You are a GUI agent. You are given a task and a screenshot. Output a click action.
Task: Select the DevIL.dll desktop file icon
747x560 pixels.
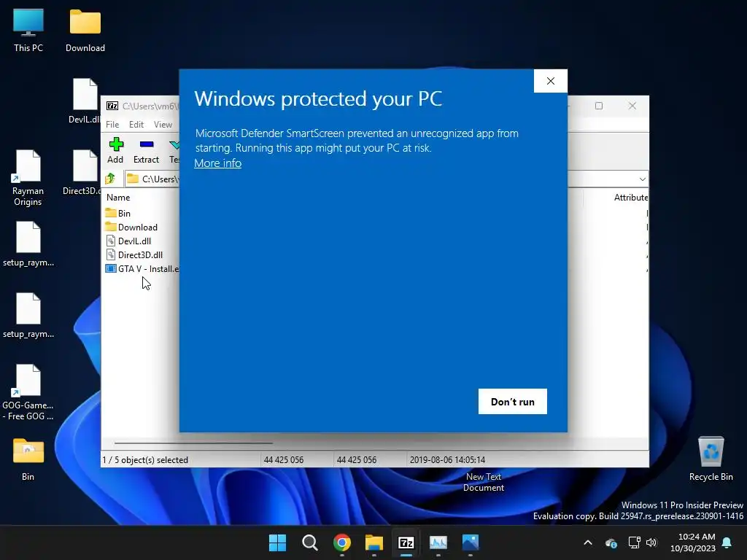pos(85,101)
